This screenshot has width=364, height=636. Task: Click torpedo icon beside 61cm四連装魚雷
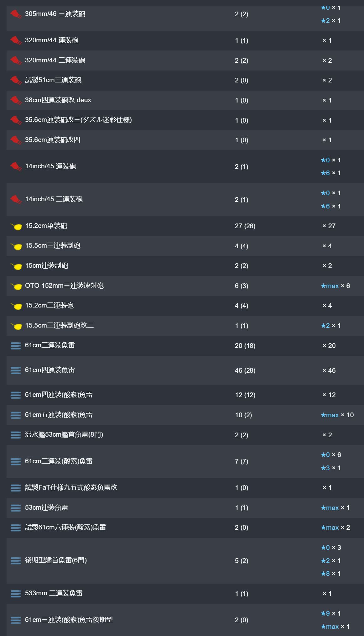tap(16, 370)
